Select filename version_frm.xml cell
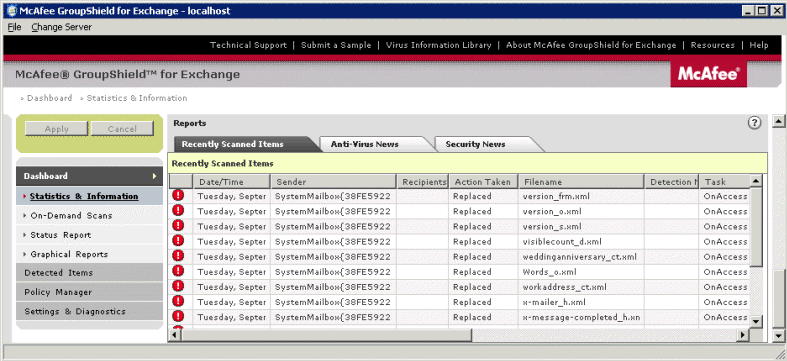 point(581,196)
